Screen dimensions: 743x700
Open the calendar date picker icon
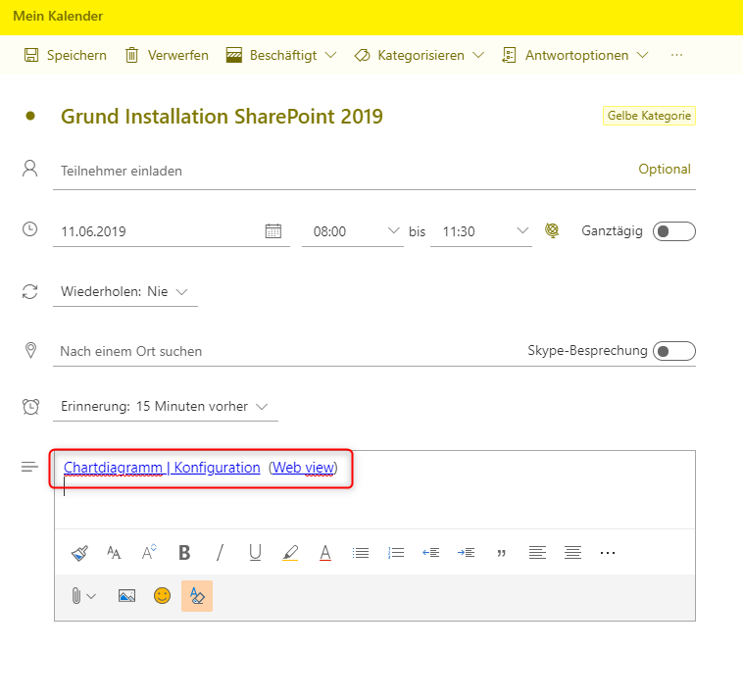point(272,231)
